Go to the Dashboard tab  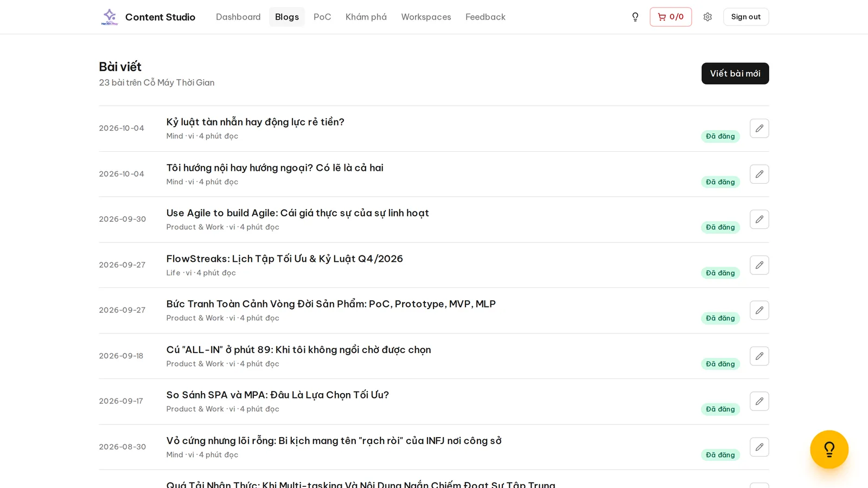coord(238,17)
